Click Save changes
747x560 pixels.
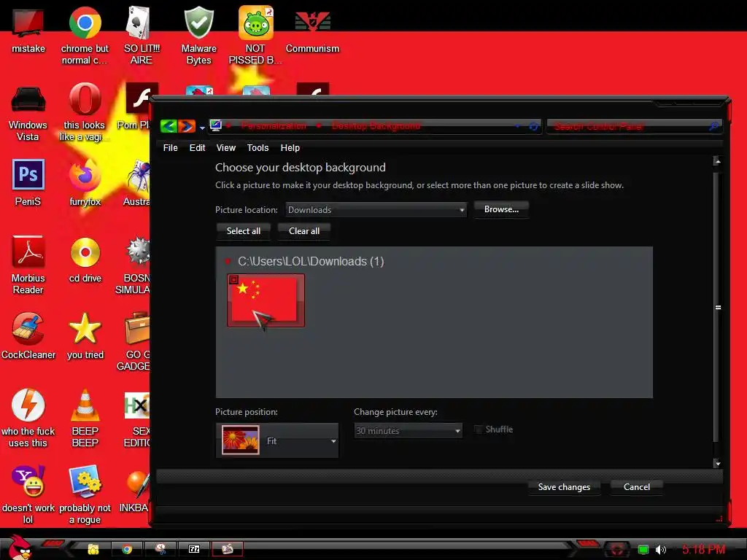[x=564, y=487]
